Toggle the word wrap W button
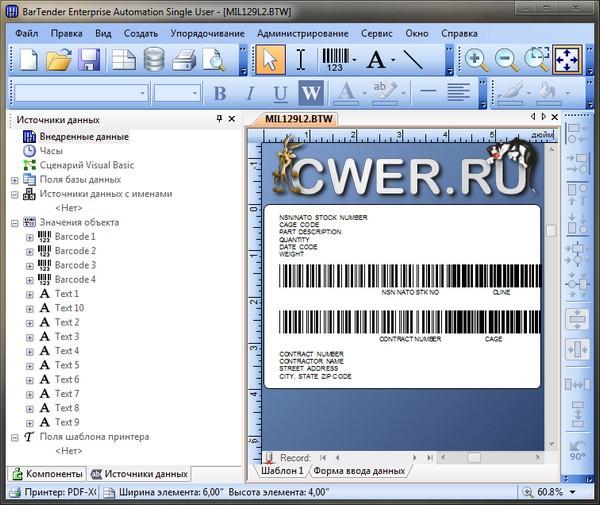600x505 pixels. [311, 93]
